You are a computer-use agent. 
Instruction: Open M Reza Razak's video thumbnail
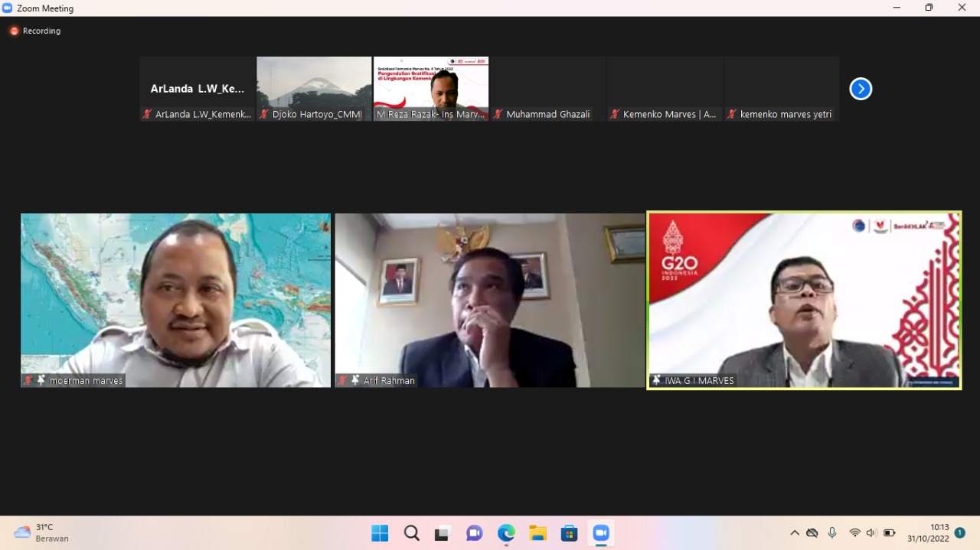[431, 84]
